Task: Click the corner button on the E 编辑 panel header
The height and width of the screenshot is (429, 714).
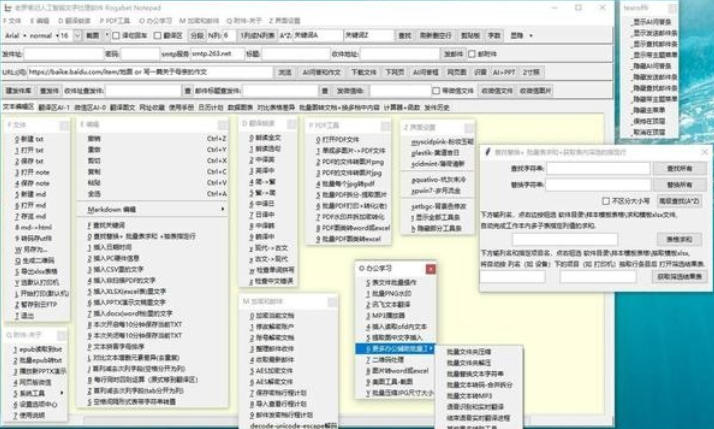Action: click(222, 125)
